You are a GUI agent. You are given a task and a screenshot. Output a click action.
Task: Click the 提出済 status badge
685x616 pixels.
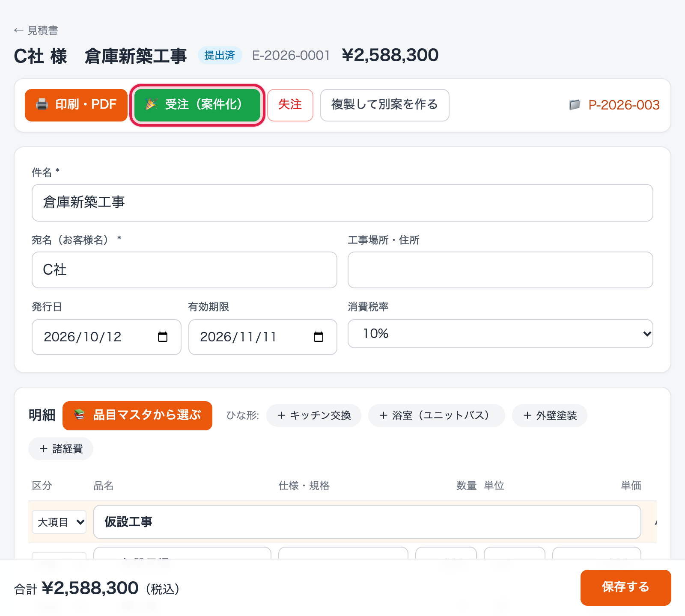pyautogui.click(x=220, y=55)
